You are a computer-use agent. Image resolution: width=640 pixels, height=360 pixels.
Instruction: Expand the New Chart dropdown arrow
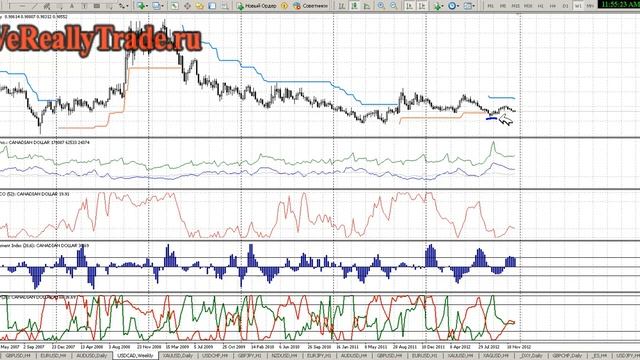[x=147, y=6]
